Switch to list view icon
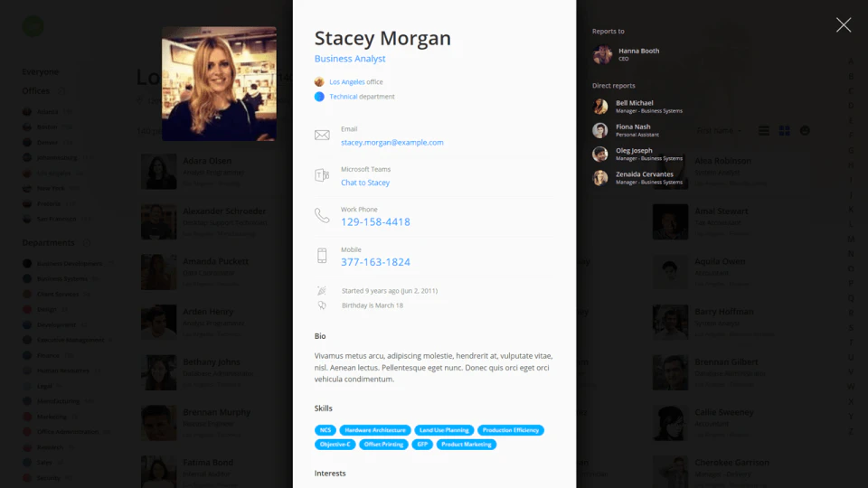Viewport: 868px width, 488px height. [x=763, y=130]
